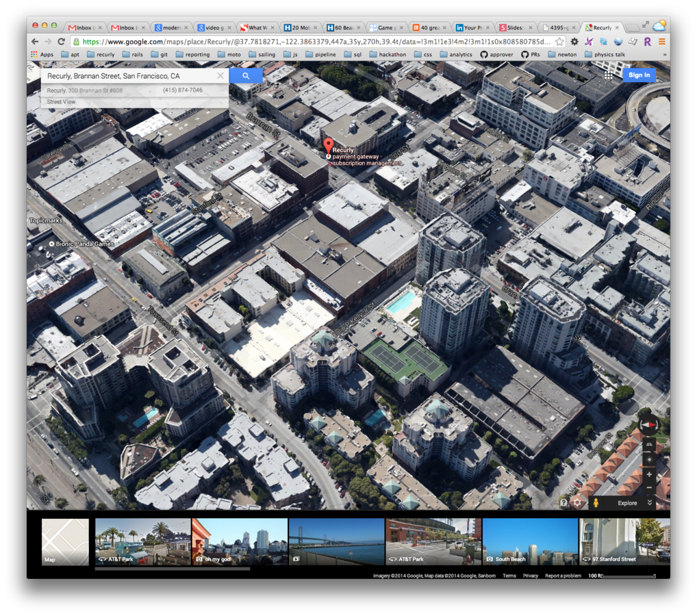This screenshot has width=697, height=616.
Task: Open the approver GitHub bookmark
Action: (x=496, y=54)
